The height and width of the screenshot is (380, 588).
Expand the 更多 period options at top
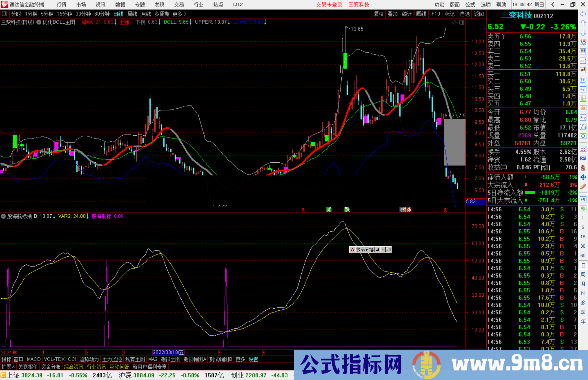click(x=177, y=14)
